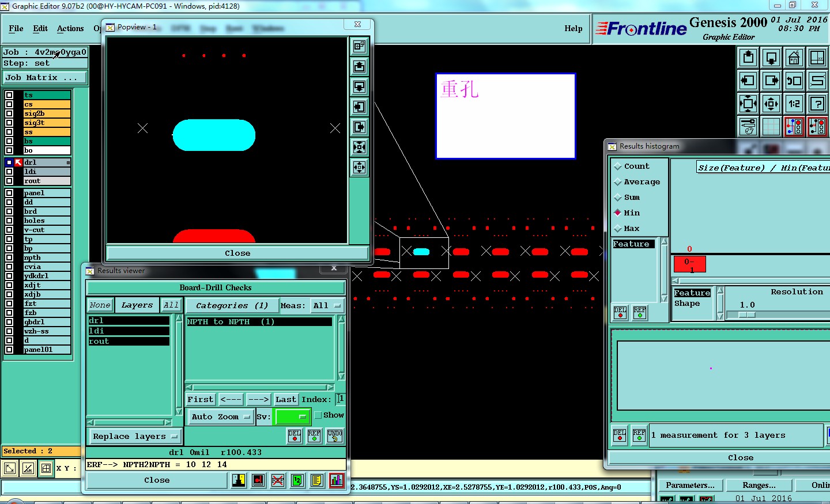This screenshot has width=830, height=504.
Task: Click the previous view undo-zoom icon
Action: 794,81
